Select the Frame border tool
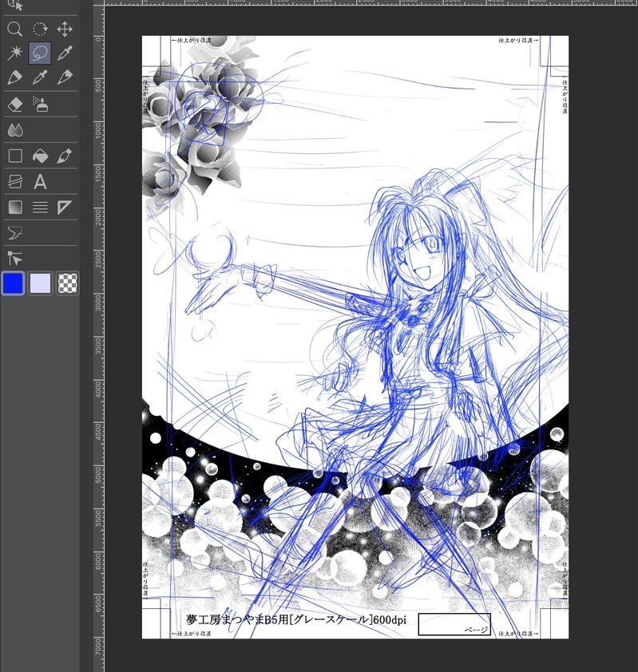This screenshot has height=672, width=638. pos(14,182)
